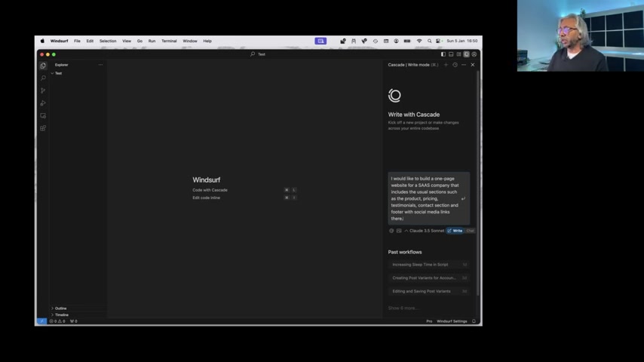Open macOS Control Center icon

(x=439, y=41)
